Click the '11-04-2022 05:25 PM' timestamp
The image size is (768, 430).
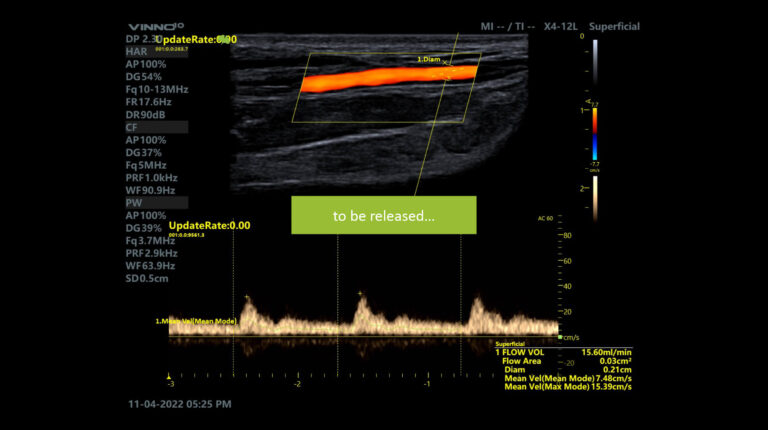tap(180, 404)
